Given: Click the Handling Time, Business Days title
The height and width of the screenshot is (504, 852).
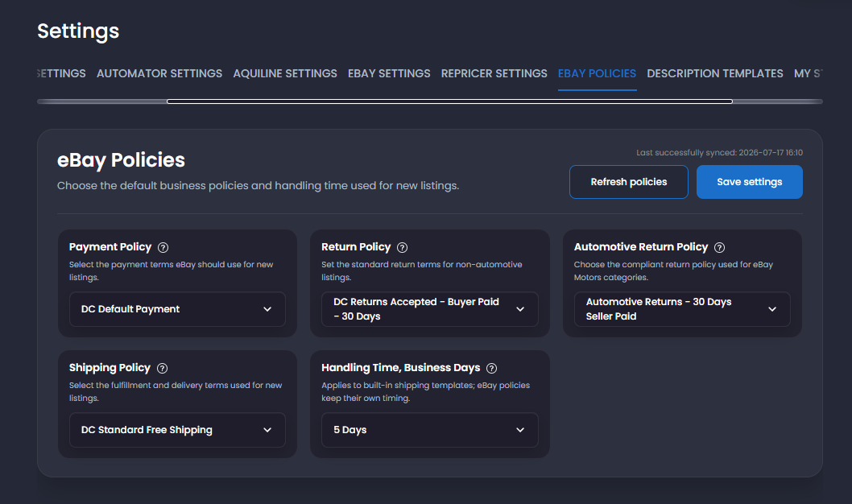Looking at the screenshot, I should (x=401, y=368).
